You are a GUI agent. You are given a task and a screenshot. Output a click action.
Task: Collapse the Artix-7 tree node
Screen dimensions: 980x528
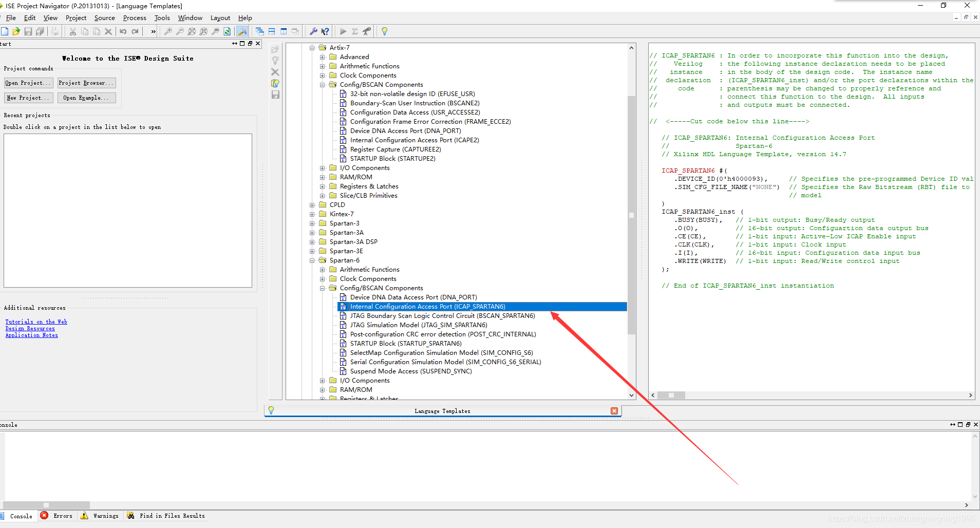point(312,48)
